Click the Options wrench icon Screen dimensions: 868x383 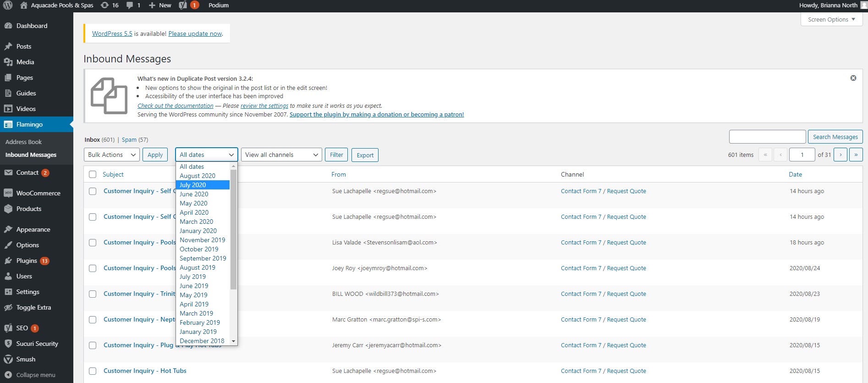pos(8,245)
